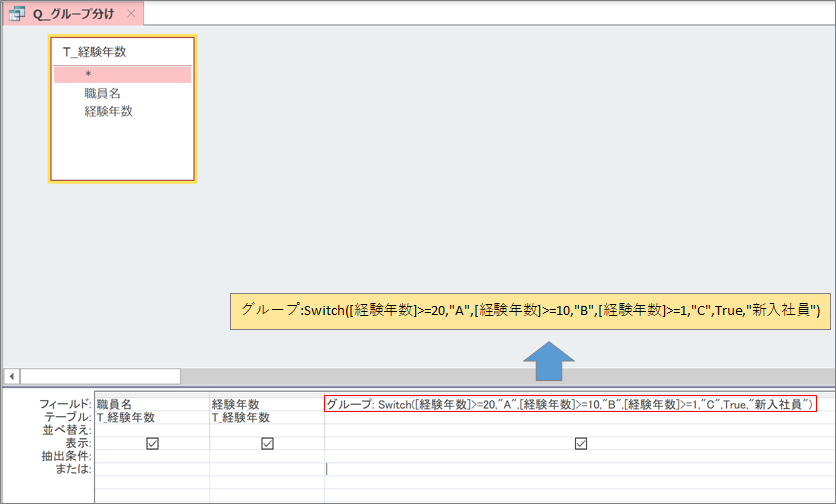Select 職員名 field in T_経験年数 table

102,93
